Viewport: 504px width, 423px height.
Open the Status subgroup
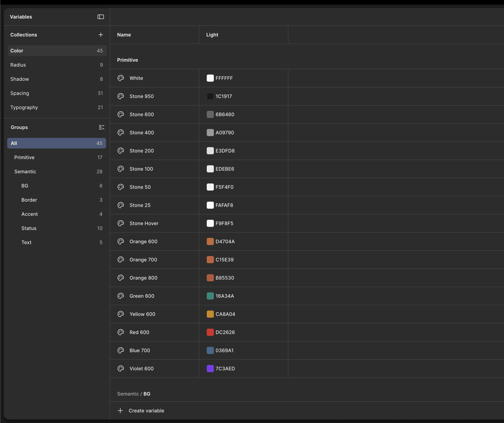coord(29,228)
